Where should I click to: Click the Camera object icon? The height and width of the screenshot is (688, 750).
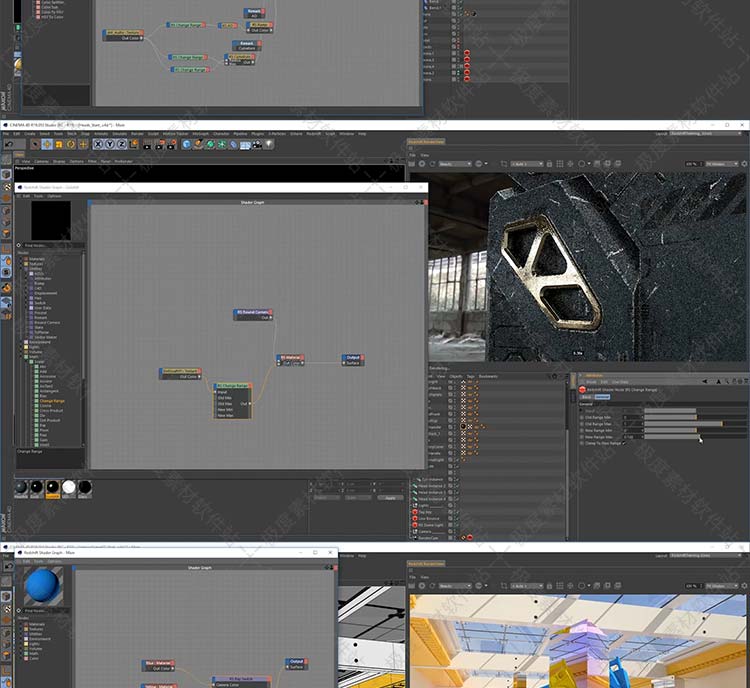[x=257, y=144]
